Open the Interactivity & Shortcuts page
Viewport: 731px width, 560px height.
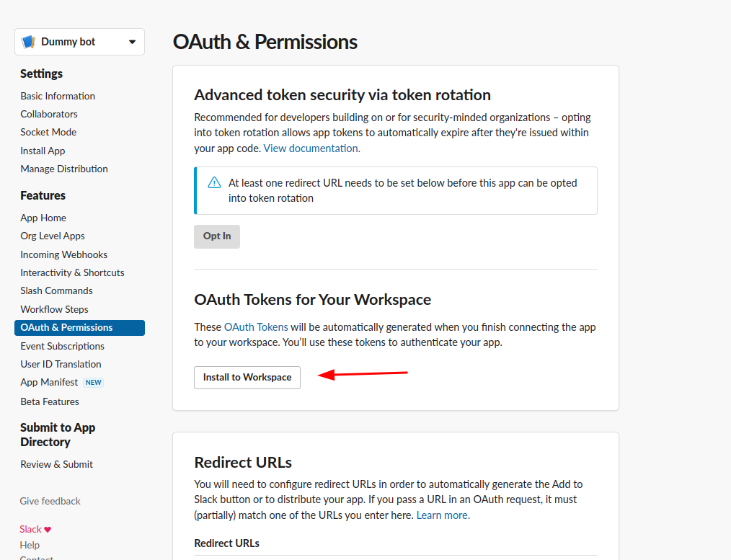click(72, 272)
